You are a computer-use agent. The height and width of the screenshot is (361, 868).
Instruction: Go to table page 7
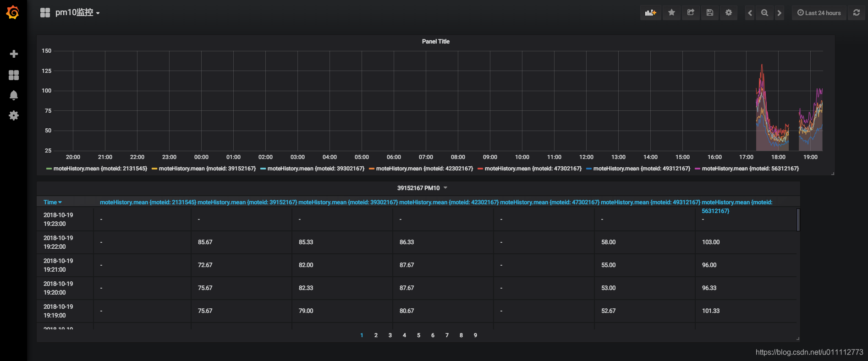(x=447, y=335)
